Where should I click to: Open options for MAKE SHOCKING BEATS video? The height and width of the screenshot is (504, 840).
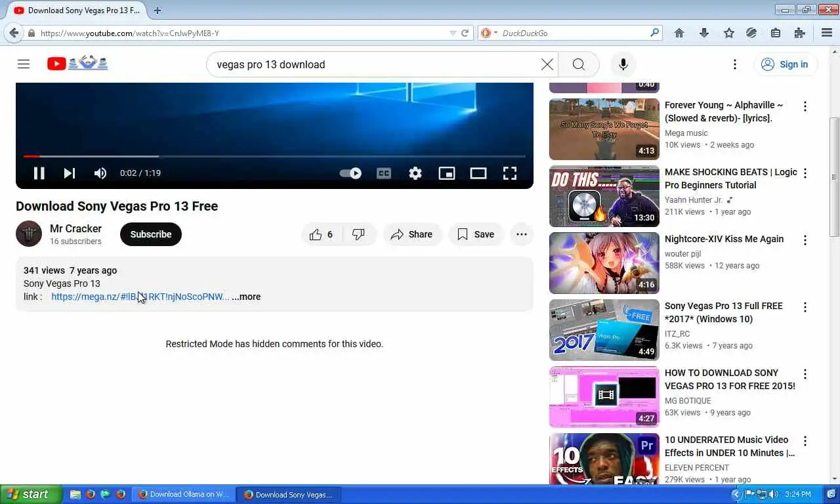click(x=805, y=173)
